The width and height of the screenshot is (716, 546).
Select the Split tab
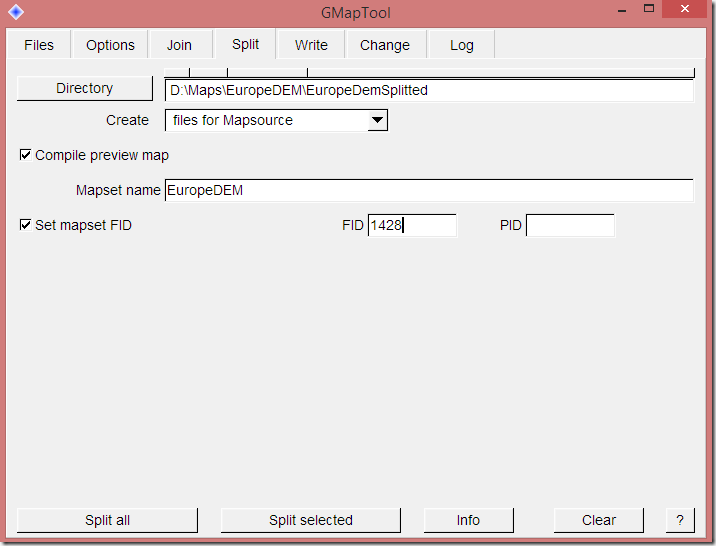[x=245, y=44]
